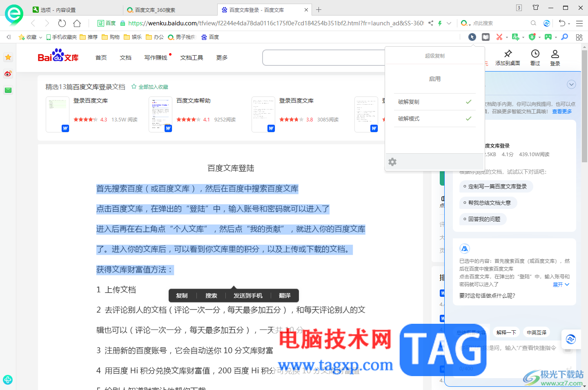
Task: Open the 娱乐 bookmark folder
Action: point(133,37)
